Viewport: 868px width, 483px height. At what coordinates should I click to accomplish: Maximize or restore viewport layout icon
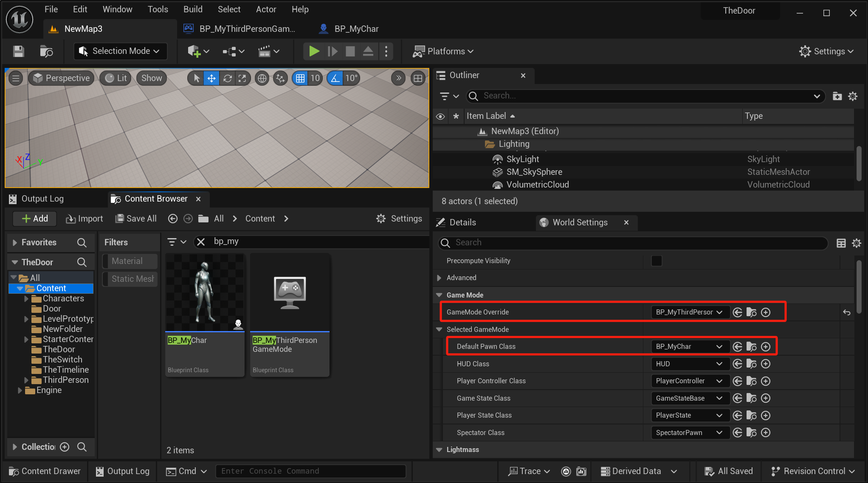418,78
